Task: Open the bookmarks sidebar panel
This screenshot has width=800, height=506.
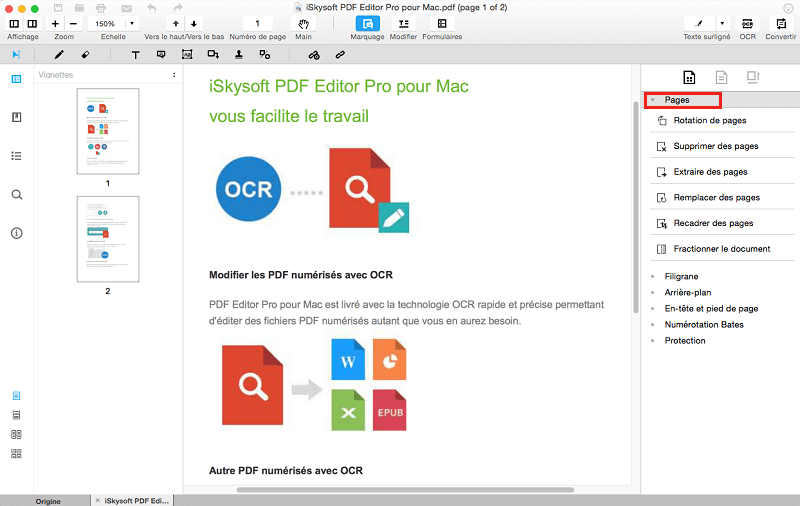Action: (x=16, y=117)
